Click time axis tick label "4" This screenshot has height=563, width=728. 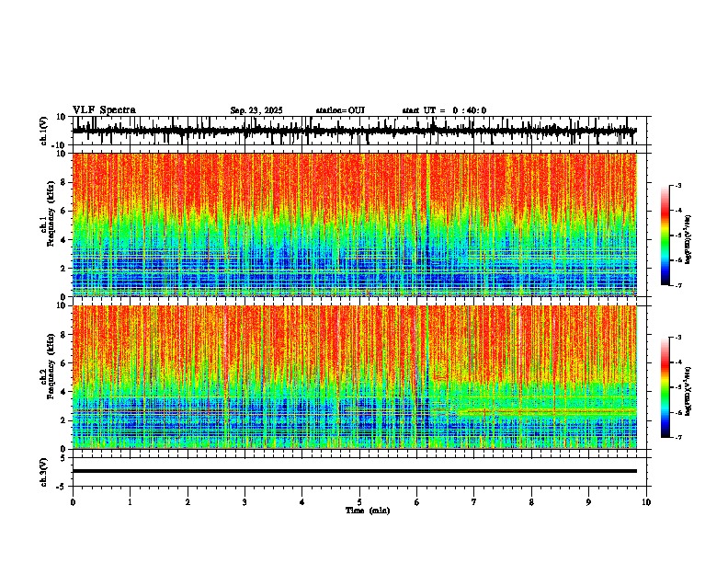point(302,502)
